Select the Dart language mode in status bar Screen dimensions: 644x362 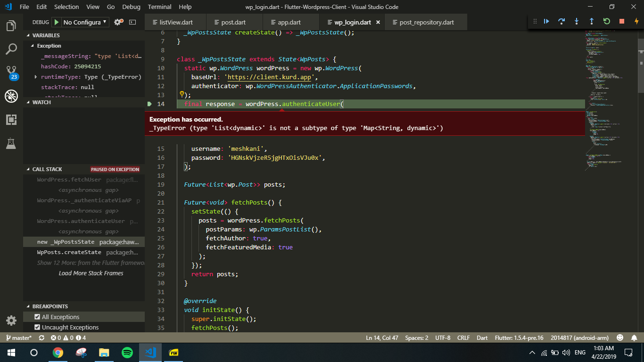pyautogui.click(x=482, y=337)
